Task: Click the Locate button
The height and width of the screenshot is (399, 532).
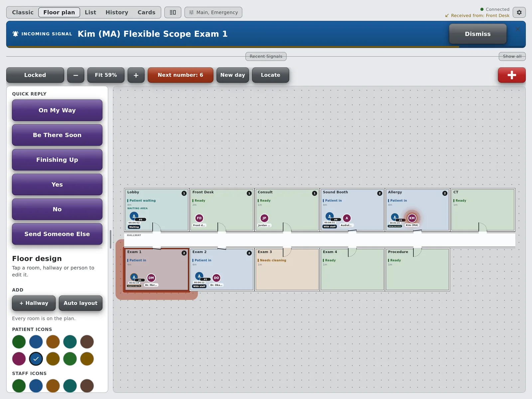Action: click(x=270, y=75)
